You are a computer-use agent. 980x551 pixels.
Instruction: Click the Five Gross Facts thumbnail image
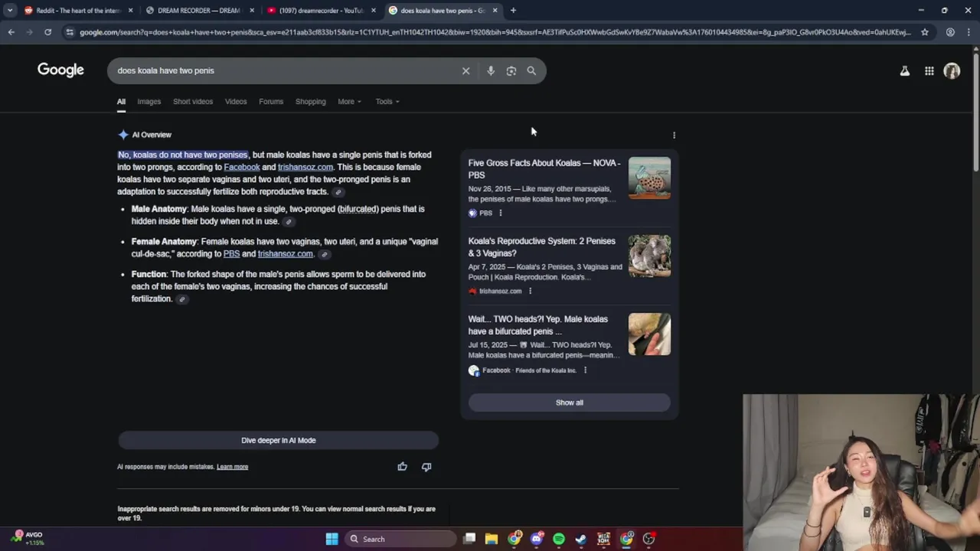tap(649, 178)
